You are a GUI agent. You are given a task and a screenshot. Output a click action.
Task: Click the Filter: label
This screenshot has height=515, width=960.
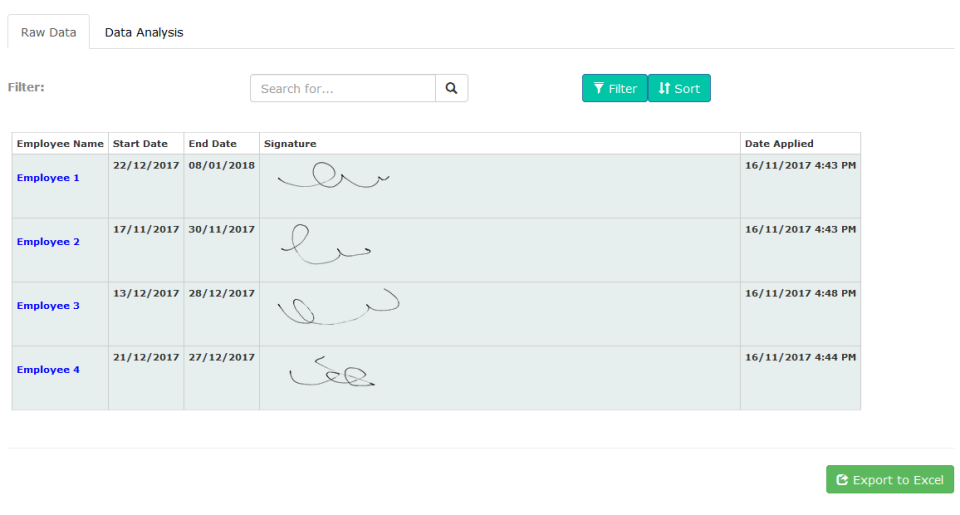coord(26,87)
